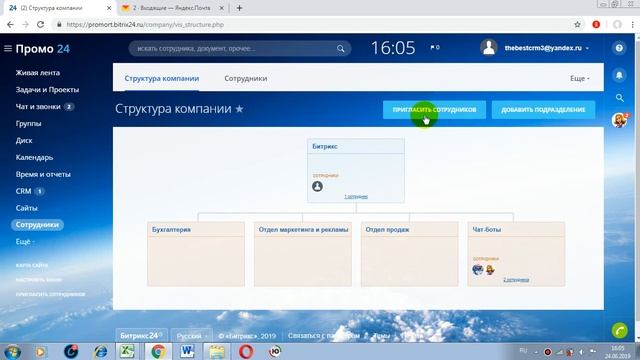640x360 pixels.
Task: Open Настроить меню link in sidebar
Action: pos(38,280)
